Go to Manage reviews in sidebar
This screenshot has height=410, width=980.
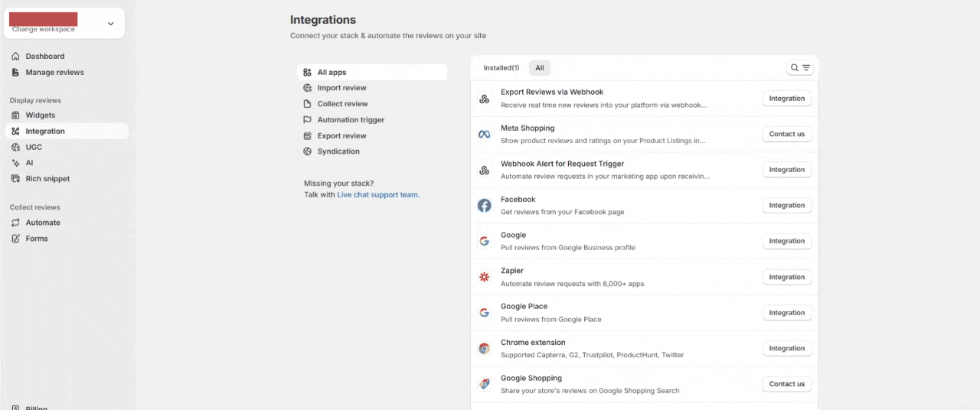click(54, 73)
